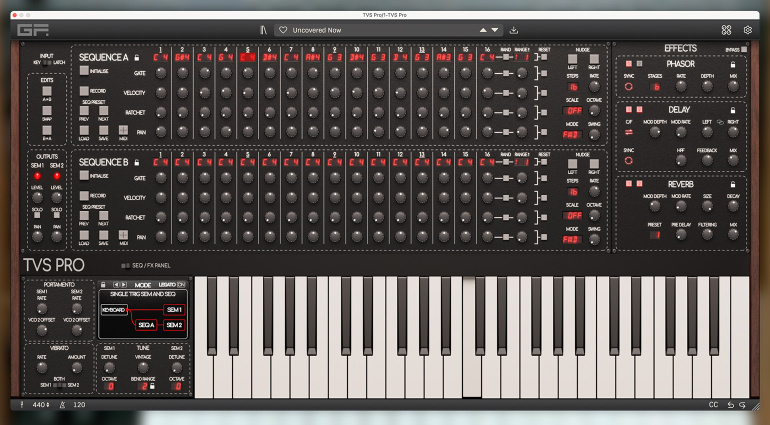Click the Mode previous arrow button

point(116,285)
